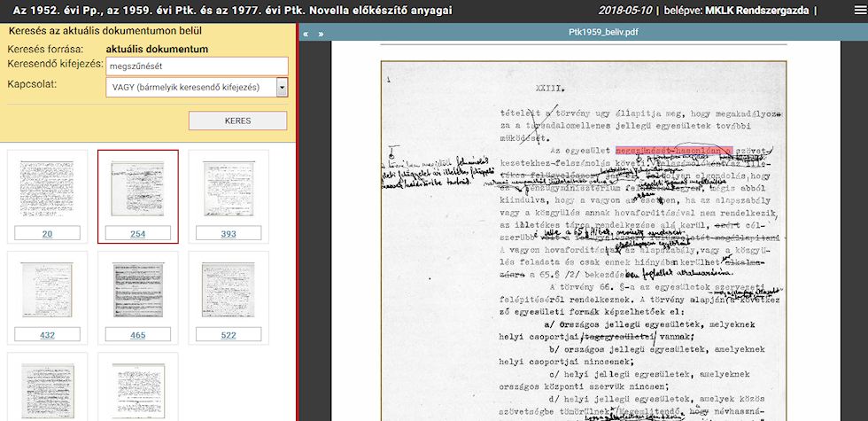This screenshot has height=421, width=868.
Task: Click the application title in header bar
Action: pyautogui.click(x=232, y=10)
